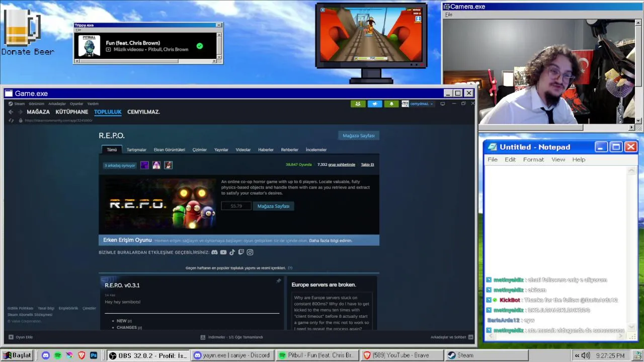644x362 pixels.
Task: Open Görünüm menu in Steam
Action: [x=36, y=104]
